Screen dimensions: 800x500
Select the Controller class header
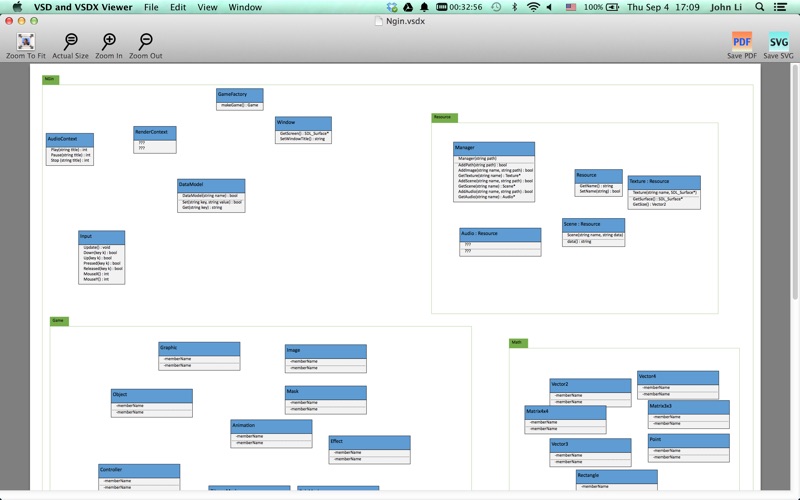[139, 470]
